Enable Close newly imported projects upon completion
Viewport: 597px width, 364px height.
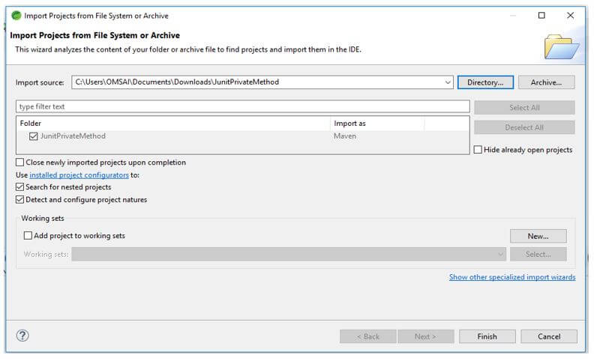(x=19, y=163)
